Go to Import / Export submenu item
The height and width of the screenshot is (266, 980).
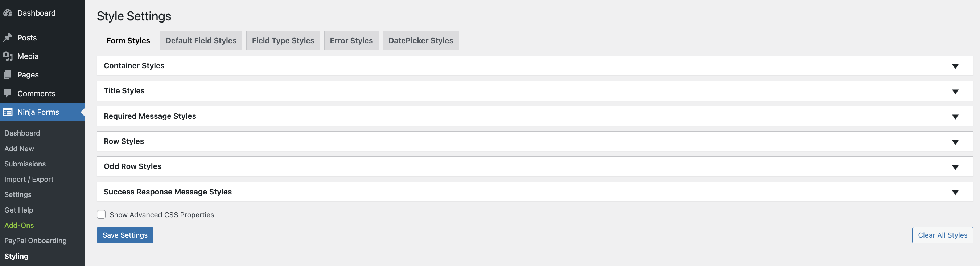pos(29,179)
